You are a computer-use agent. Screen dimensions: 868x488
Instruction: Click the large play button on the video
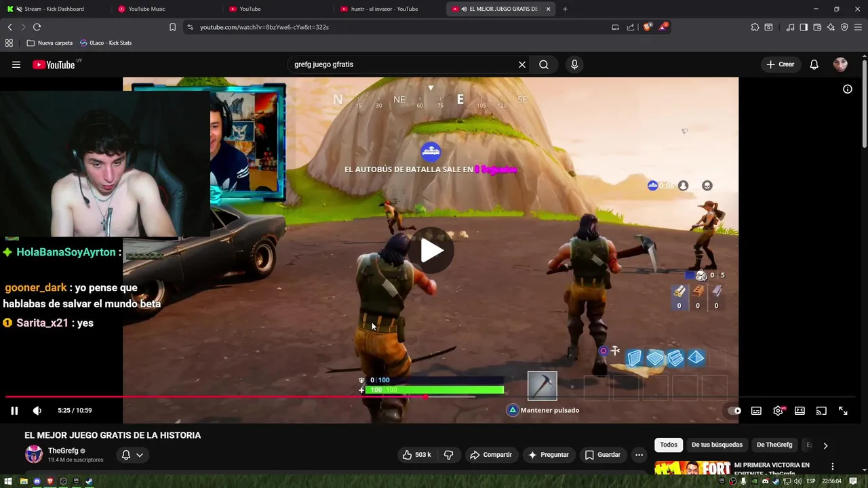431,251
